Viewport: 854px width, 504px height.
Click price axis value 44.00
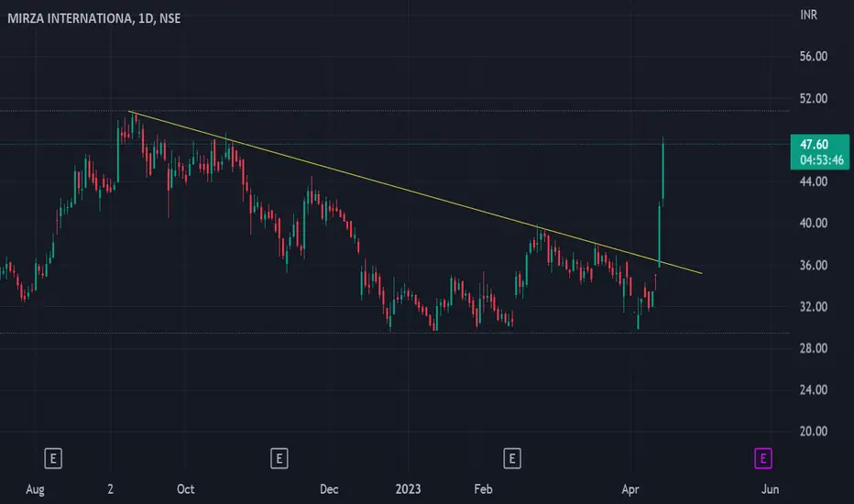[813, 181]
